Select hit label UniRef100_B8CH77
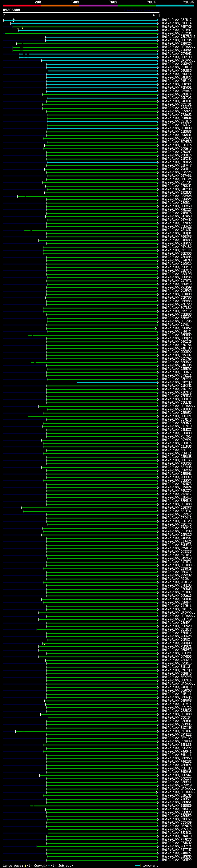Image resolution: width=197 pixels, height=868 pixels. point(176,423)
